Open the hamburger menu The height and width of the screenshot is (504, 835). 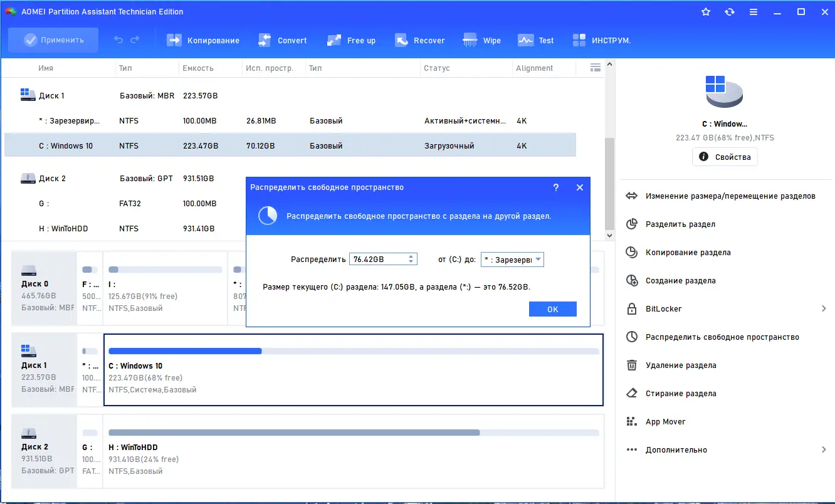753,11
